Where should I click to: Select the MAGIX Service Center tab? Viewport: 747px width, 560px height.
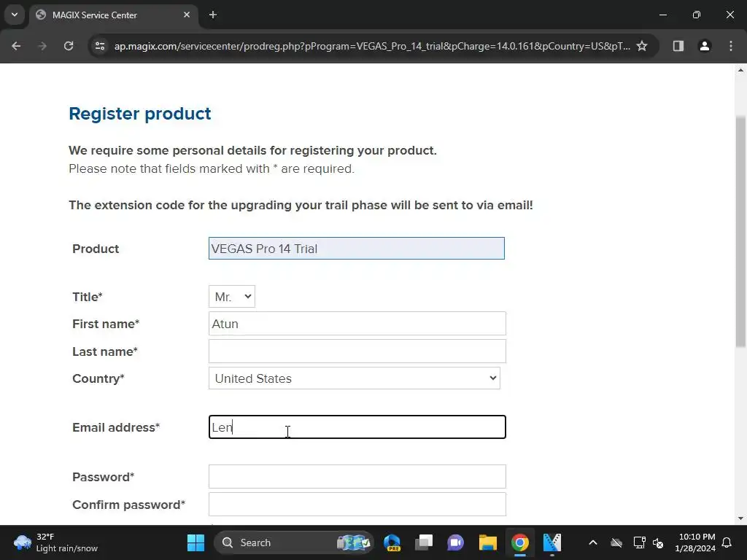tap(115, 15)
